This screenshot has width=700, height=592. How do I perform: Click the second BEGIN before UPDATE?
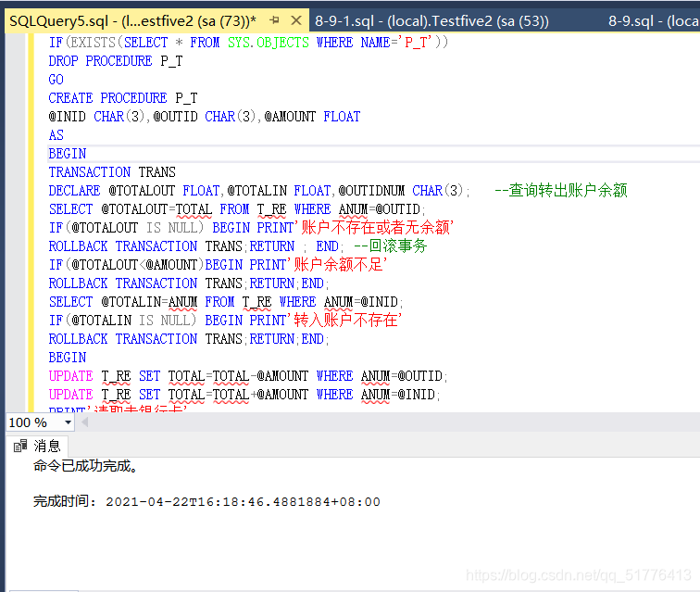[68, 358]
